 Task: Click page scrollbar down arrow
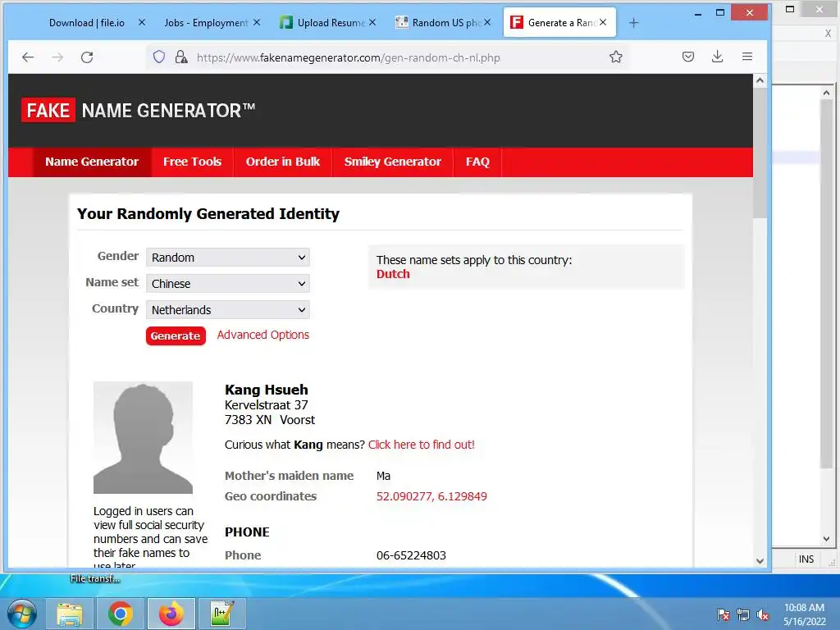(760, 561)
